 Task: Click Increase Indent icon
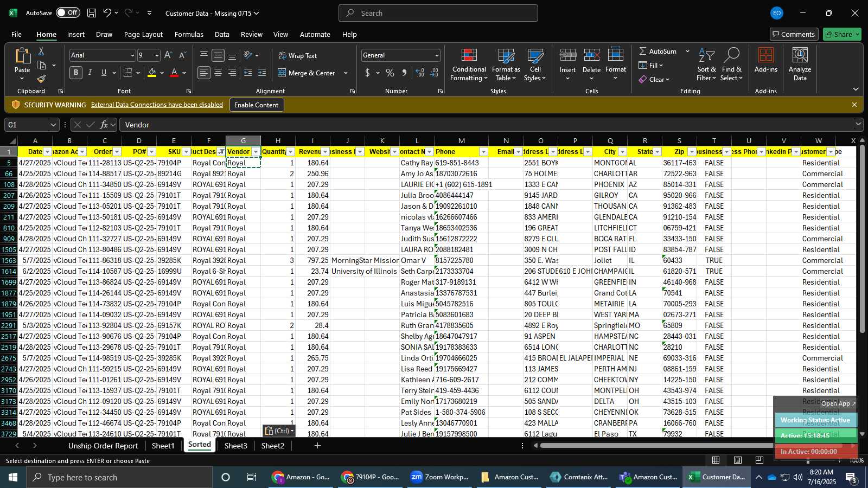pos(262,73)
